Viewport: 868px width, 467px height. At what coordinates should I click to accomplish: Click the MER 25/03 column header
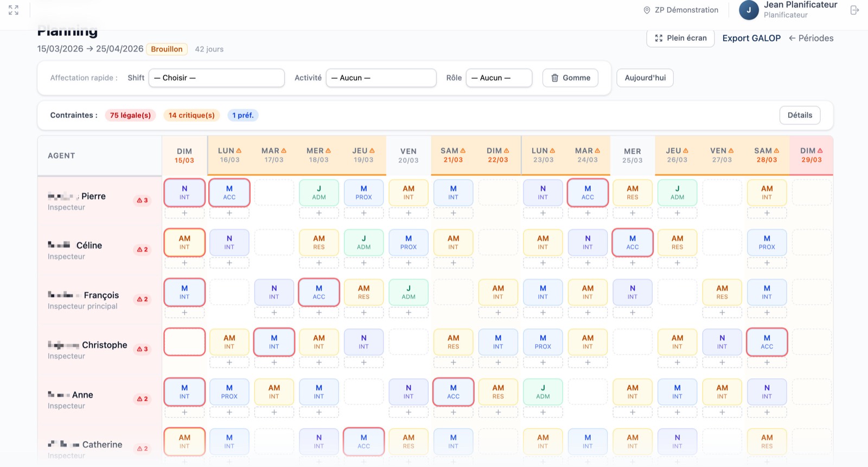[x=633, y=156]
